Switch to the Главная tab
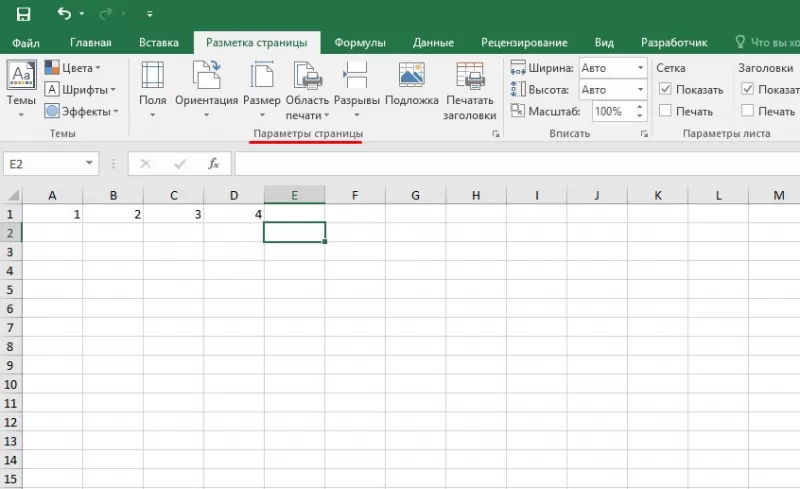This screenshot has height=489, width=800. 91,43
